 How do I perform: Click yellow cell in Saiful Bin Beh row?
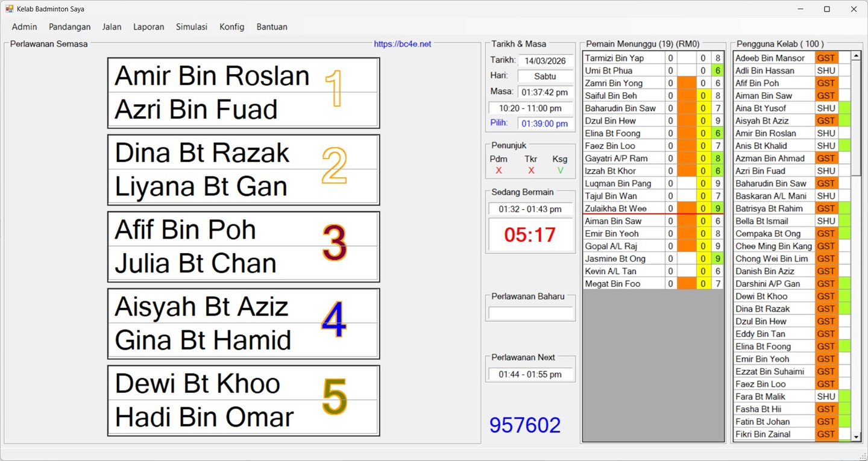pyautogui.click(x=703, y=96)
